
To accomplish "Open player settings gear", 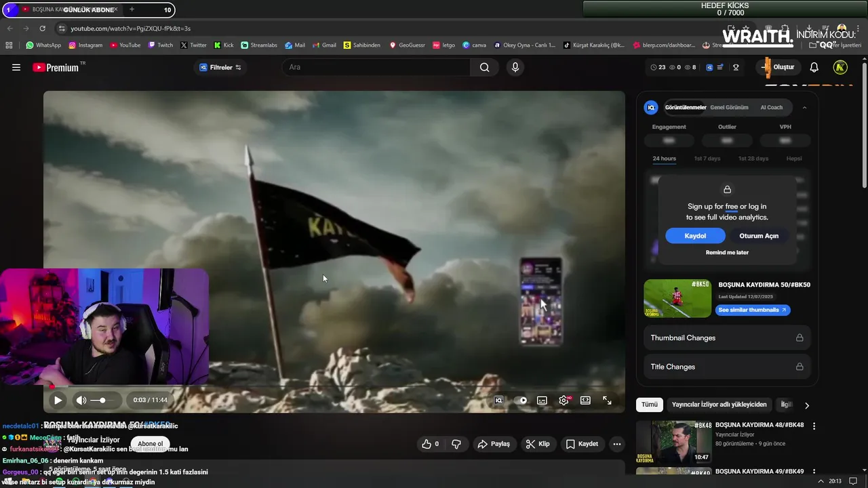I will click(564, 400).
